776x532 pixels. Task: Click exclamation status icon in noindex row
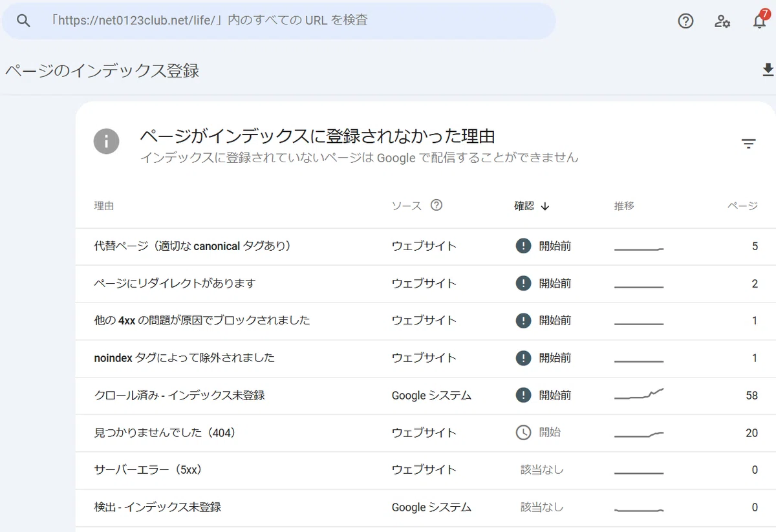click(x=523, y=358)
